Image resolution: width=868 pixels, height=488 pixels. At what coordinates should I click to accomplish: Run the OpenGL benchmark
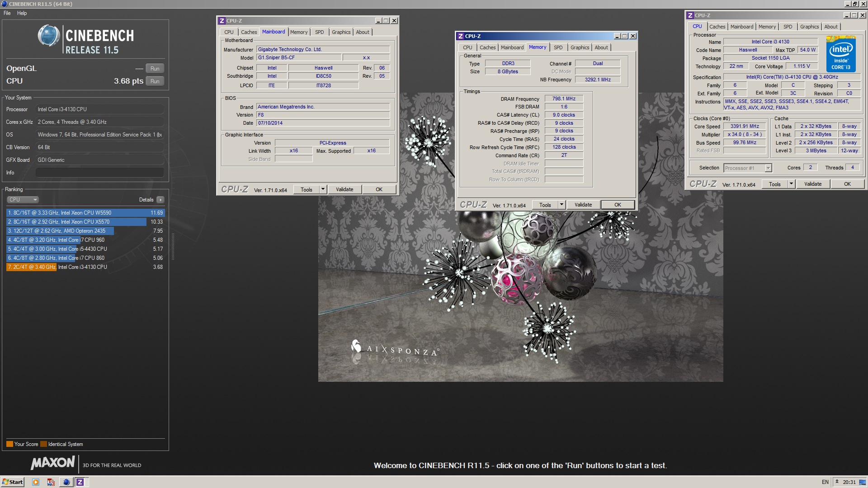(x=155, y=69)
